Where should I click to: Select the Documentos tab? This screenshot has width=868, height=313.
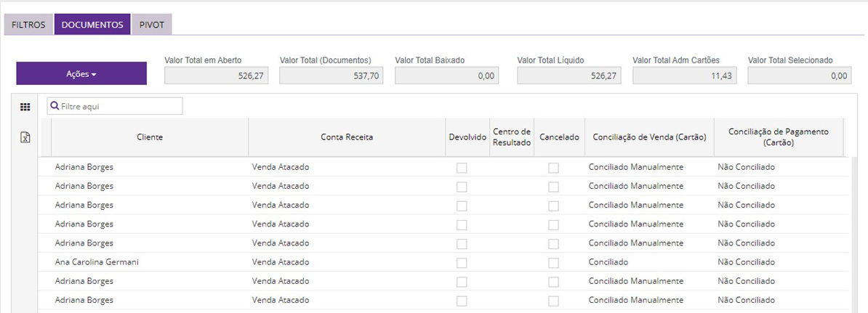click(92, 25)
